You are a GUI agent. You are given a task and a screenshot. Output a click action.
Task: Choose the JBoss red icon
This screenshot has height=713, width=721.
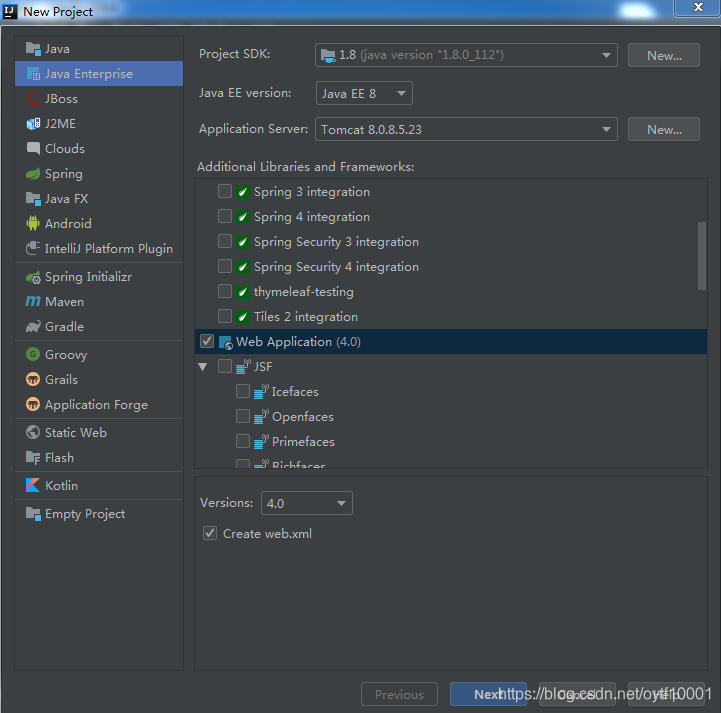[x=33, y=98]
